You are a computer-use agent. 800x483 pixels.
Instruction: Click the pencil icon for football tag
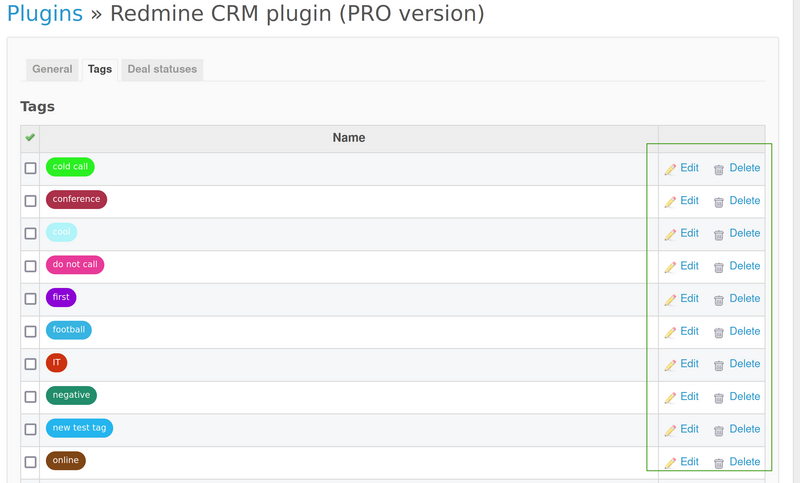[x=670, y=332]
